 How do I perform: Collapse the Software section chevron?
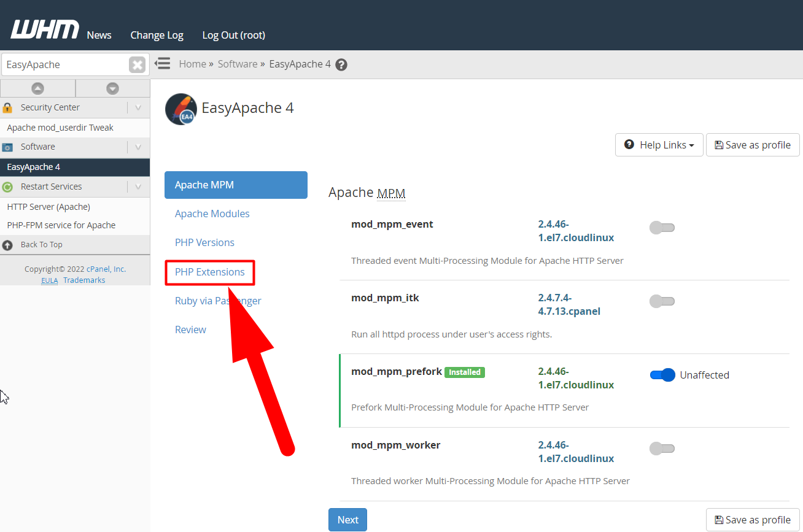(x=138, y=147)
